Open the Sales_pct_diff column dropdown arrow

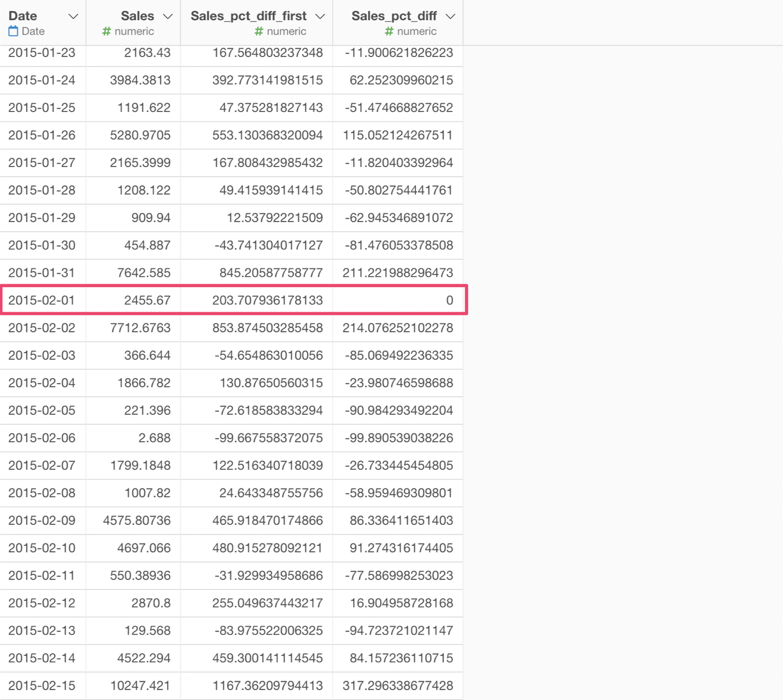click(450, 17)
